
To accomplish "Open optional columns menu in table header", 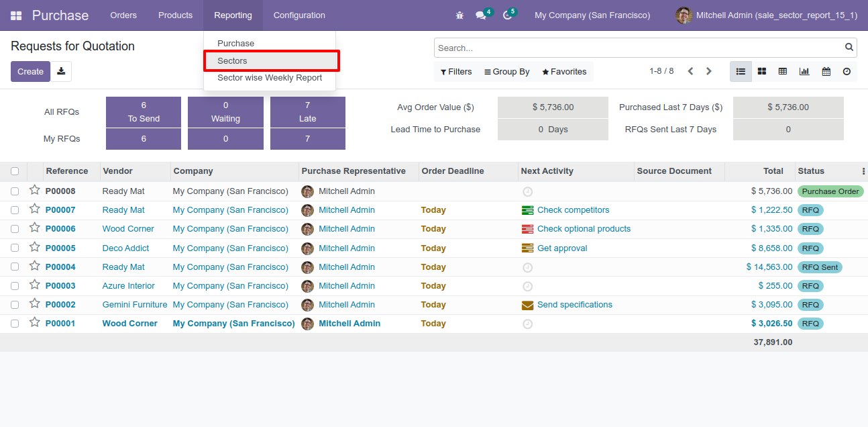I will coord(863,171).
